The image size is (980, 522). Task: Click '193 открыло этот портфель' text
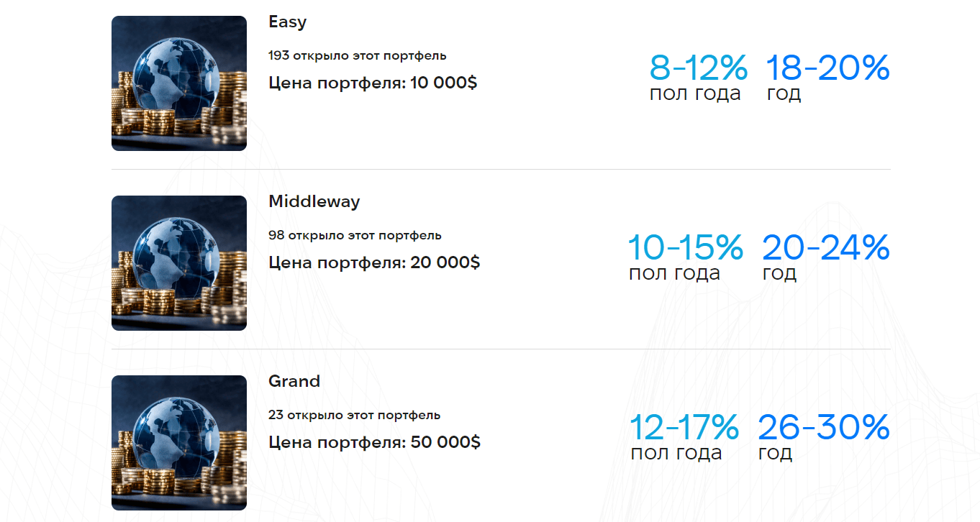(358, 55)
